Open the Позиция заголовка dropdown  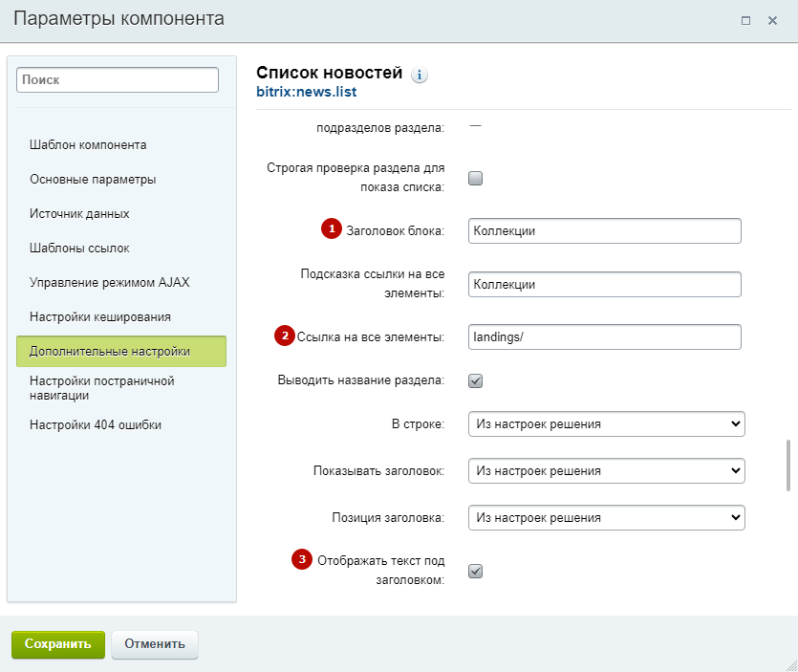[x=607, y=518]
